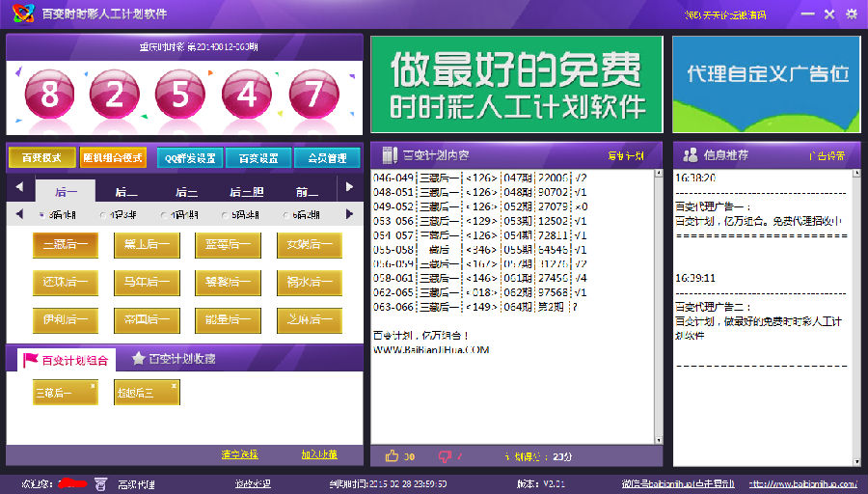
Task: Open the baibianjihua.com URL link
Action: (x=803, y=484)
